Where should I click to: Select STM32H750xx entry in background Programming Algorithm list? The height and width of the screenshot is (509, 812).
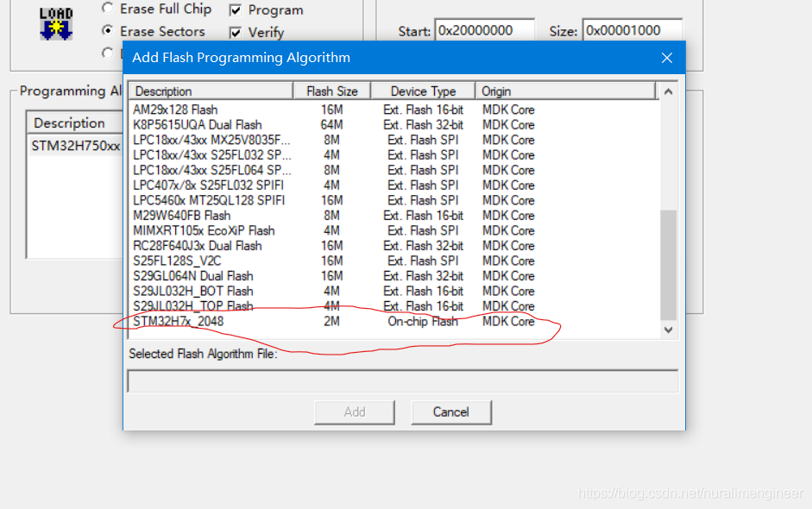point(76,146)
